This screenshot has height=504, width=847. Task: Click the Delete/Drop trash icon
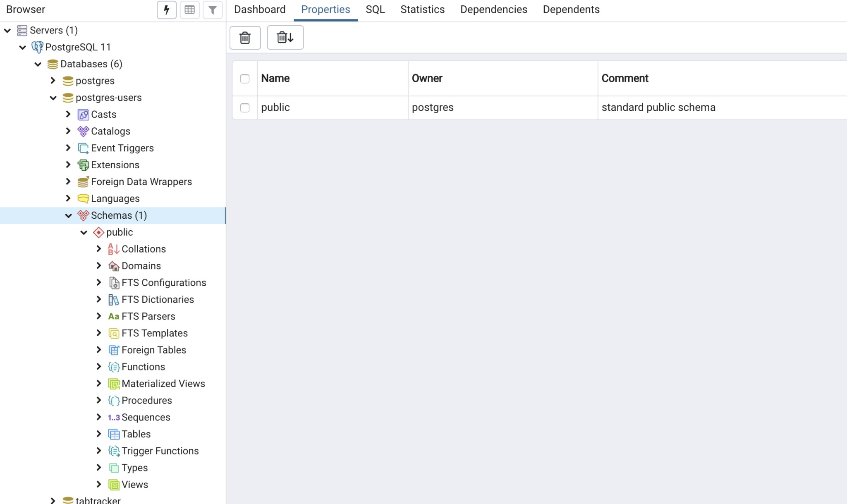point(245,37)
